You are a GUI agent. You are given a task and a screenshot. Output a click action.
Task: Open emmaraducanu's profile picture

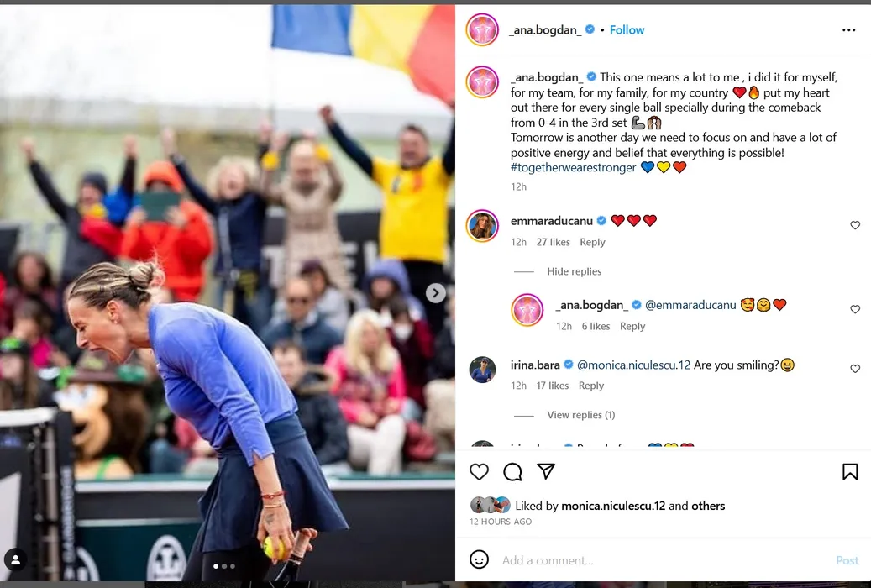click(x=482, y=226)
